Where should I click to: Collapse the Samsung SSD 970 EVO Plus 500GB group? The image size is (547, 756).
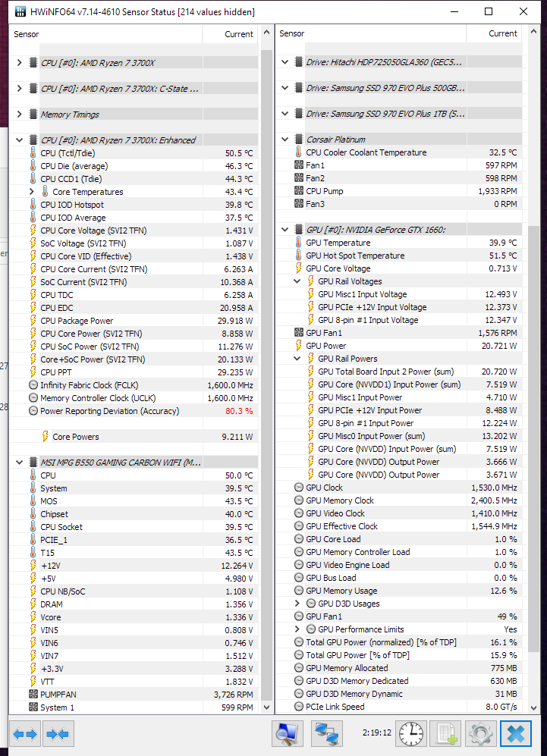point(285,88)
